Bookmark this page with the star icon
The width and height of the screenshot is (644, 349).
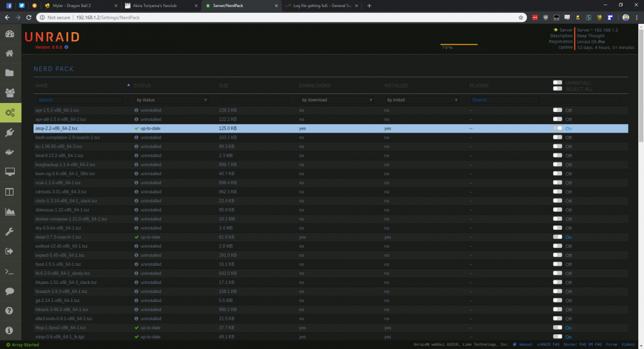pos(521,17)
